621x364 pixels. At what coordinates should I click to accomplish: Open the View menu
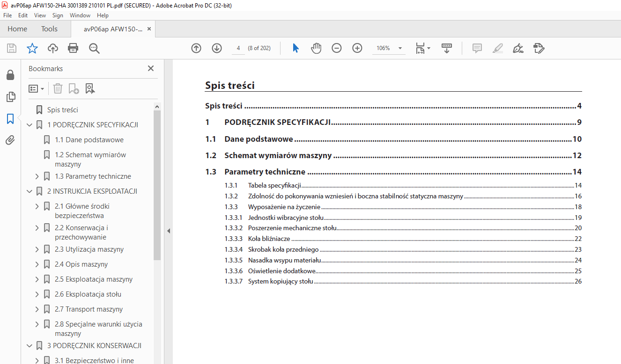click(40, 15)
